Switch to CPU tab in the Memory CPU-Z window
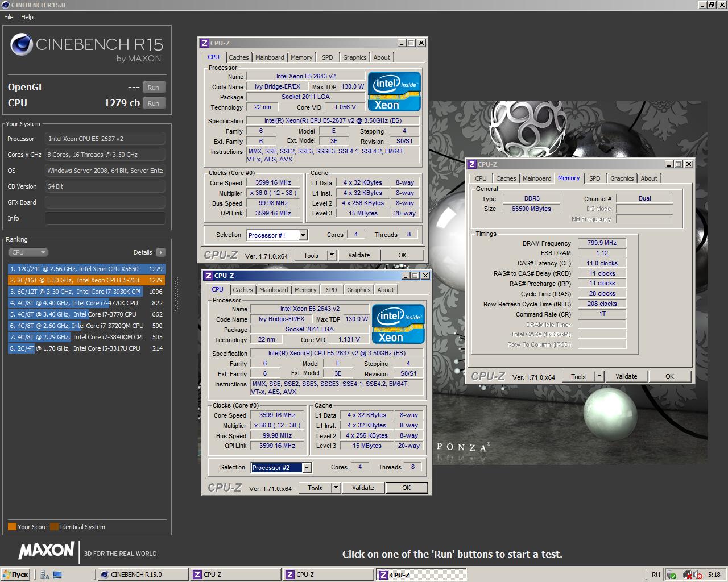This screenshot has height=582, width=728. 481,178
